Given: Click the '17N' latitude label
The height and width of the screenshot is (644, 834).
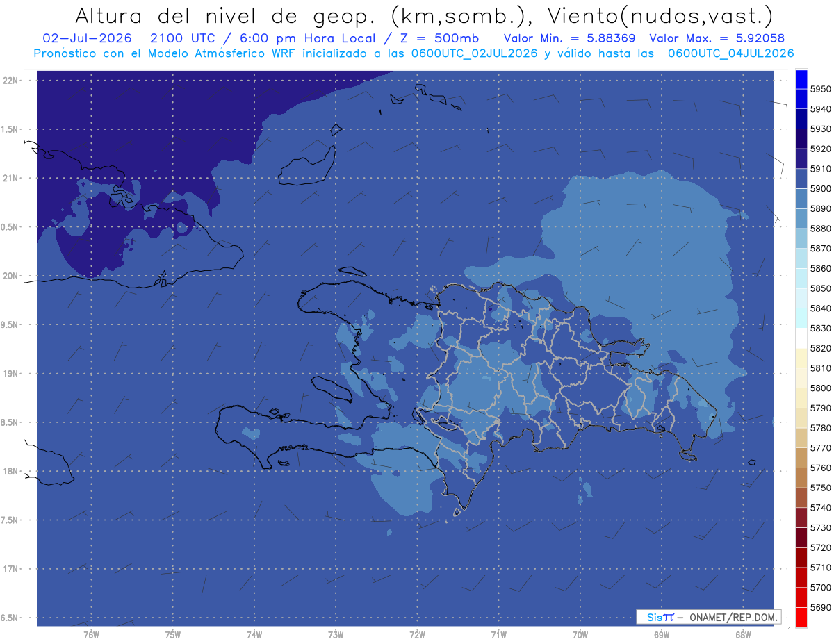Looking at the screenshot, I should [x=10, y=569].
